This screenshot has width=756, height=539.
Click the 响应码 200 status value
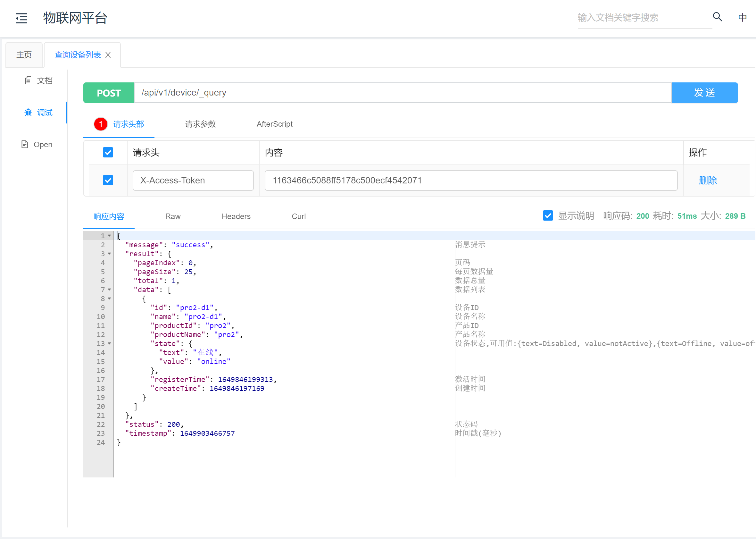(x=643, y=216)
